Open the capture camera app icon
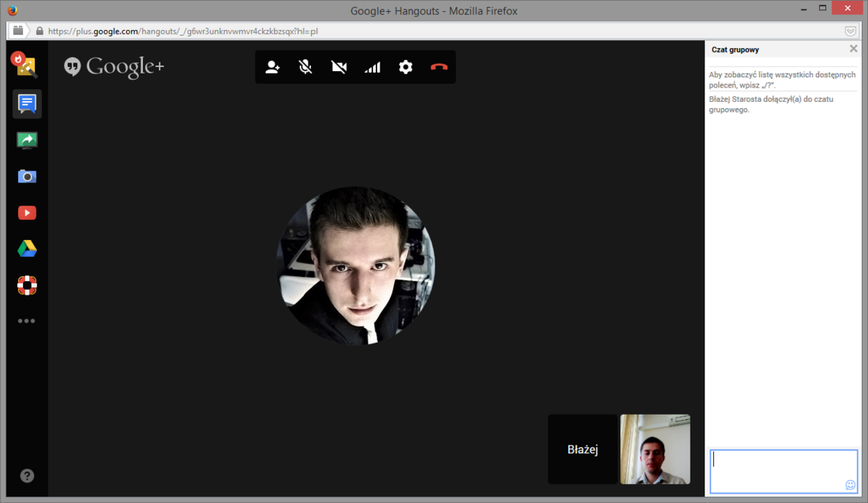 (27, 176)
